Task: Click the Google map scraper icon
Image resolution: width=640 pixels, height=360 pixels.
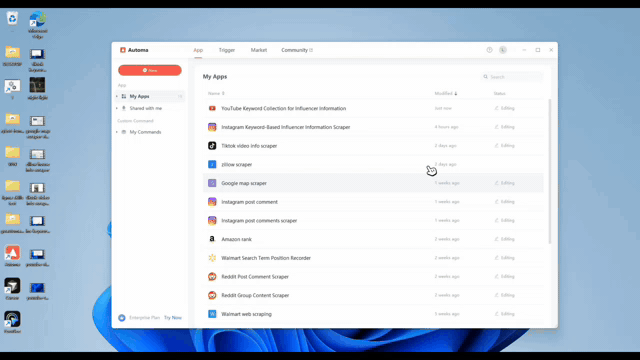Action: coord(212,183)
